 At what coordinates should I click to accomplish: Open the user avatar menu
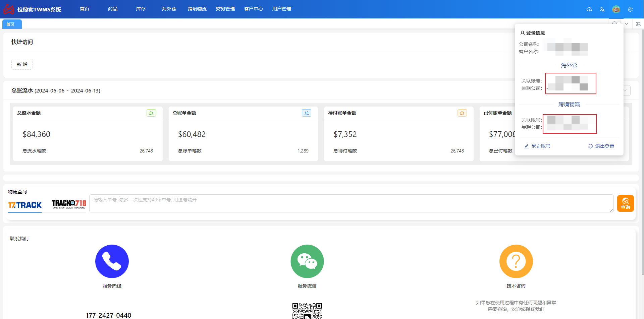616,9
